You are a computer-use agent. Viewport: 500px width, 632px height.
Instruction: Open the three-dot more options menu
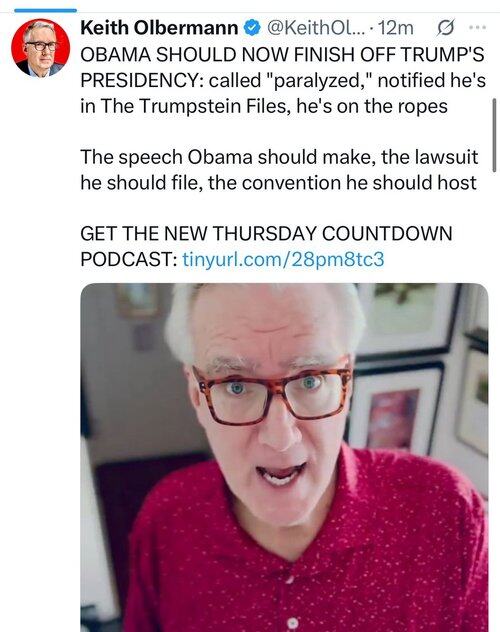pos(477,27)
